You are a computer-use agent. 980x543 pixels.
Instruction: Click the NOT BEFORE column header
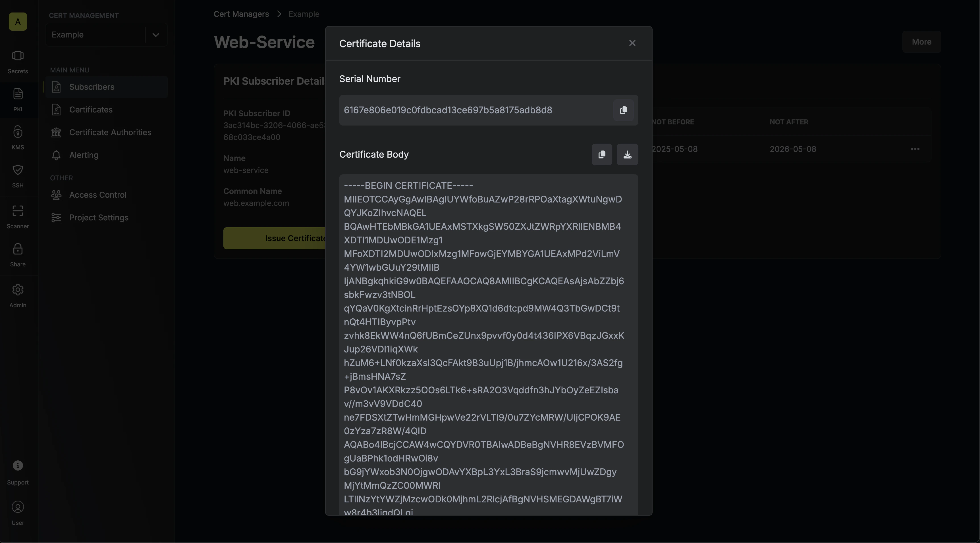coord(673,122)
